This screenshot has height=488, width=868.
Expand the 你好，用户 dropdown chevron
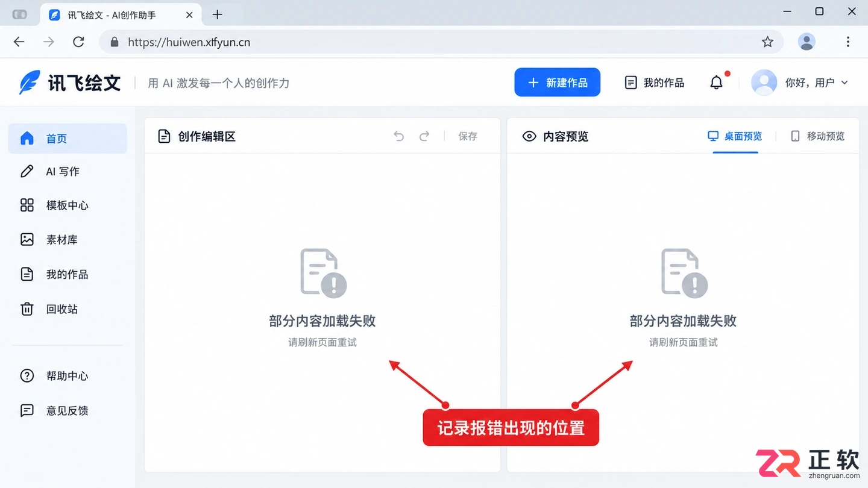[844, 83]
